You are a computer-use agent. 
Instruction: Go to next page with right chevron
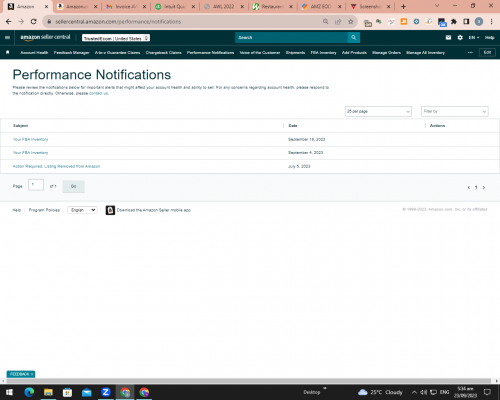click(x=484, y=187)
